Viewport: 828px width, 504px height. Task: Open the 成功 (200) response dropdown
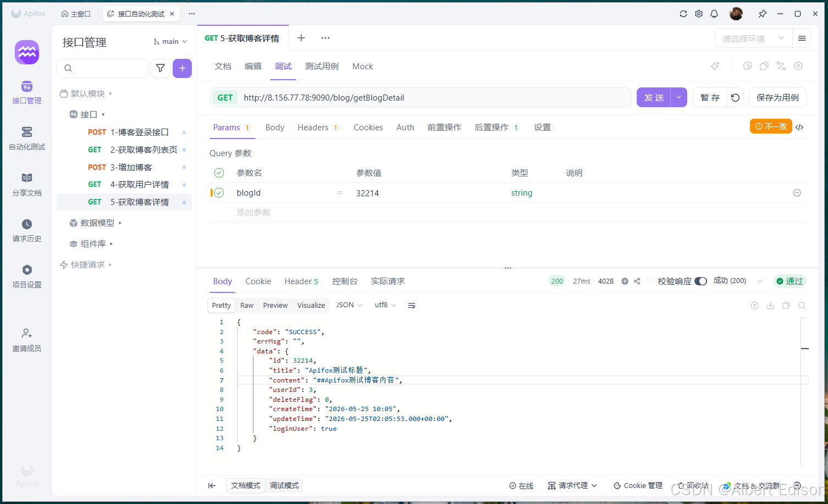[x=738, y=281]
